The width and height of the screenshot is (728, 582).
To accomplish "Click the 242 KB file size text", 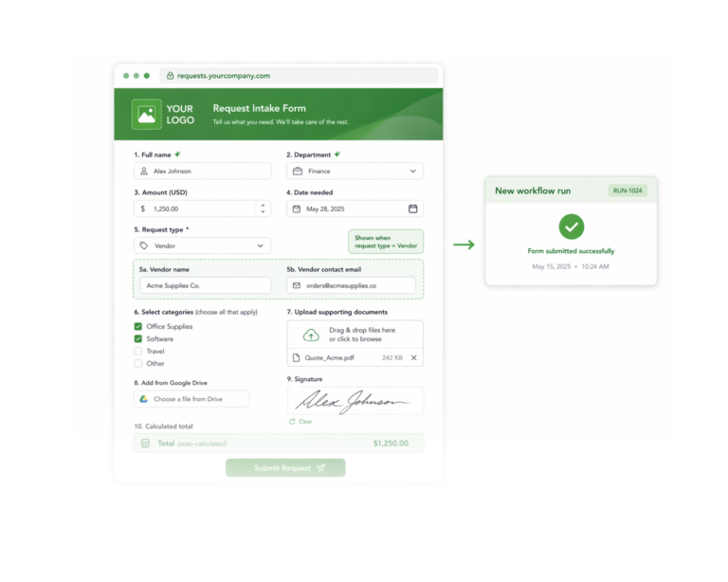I will tap(392, 358).
